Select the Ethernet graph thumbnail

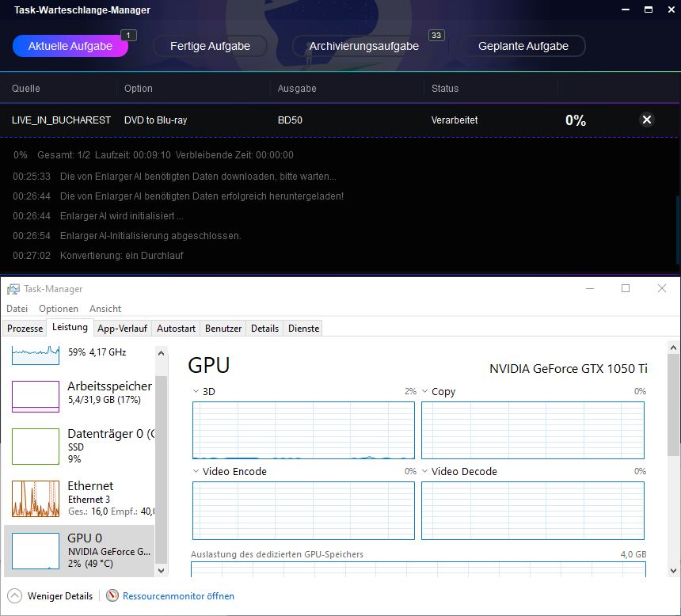[x=36, y=498]
